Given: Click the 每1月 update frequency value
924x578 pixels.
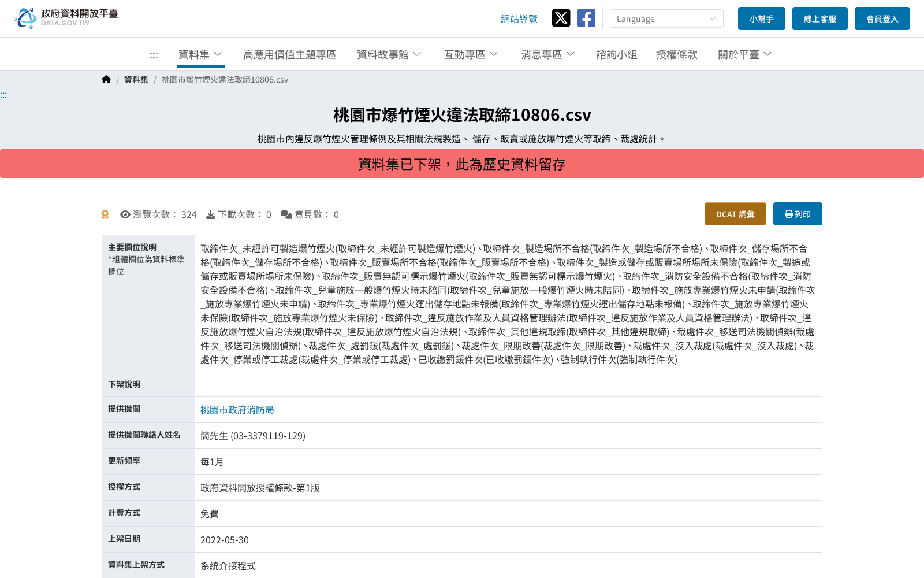Looking at the screenshot, I should pos(212,462).
